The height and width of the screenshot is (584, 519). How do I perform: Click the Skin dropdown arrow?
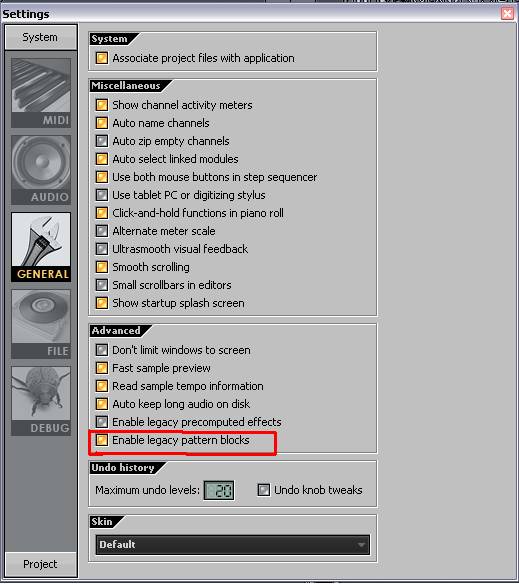point(361,545)
